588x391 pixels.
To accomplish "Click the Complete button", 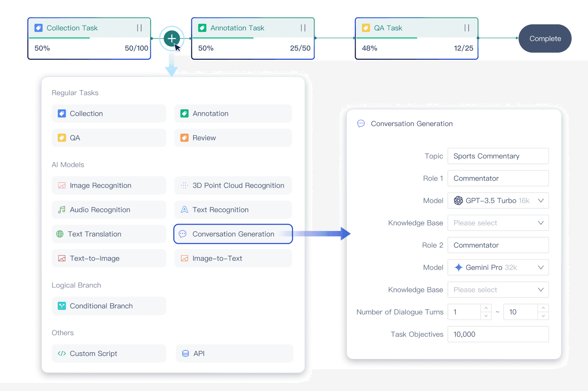I will click(545, 38).
